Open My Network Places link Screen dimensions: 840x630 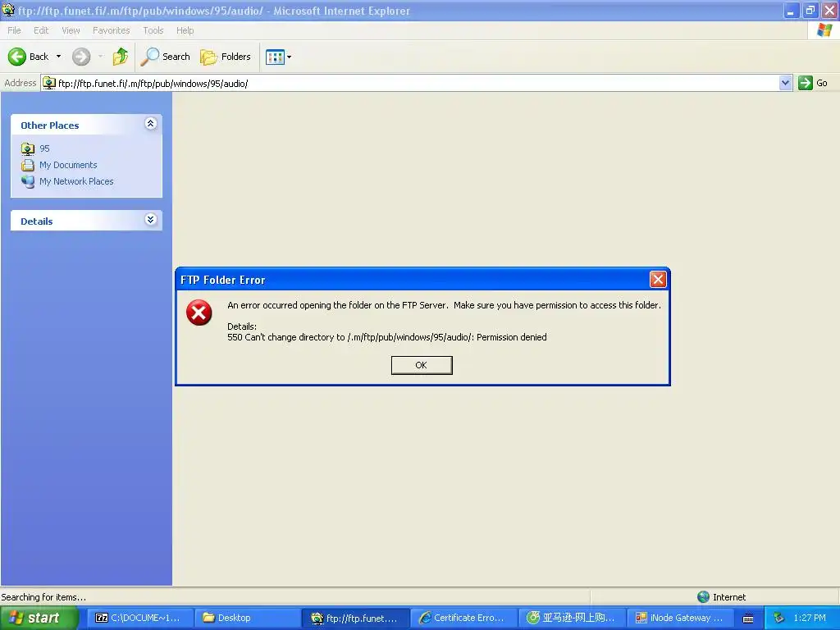click(x=76, y=181)
